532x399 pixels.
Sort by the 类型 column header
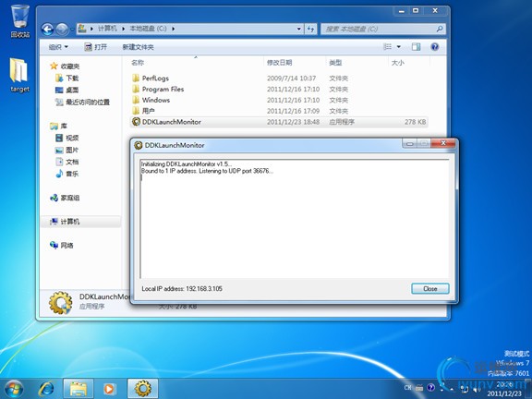[335, 63]
